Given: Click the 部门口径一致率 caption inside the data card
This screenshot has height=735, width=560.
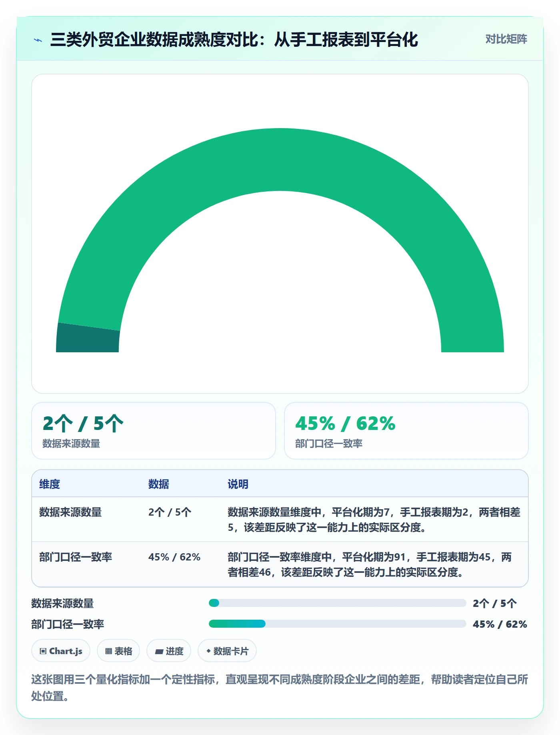Looking at the screenshot, I should point(329,444).
